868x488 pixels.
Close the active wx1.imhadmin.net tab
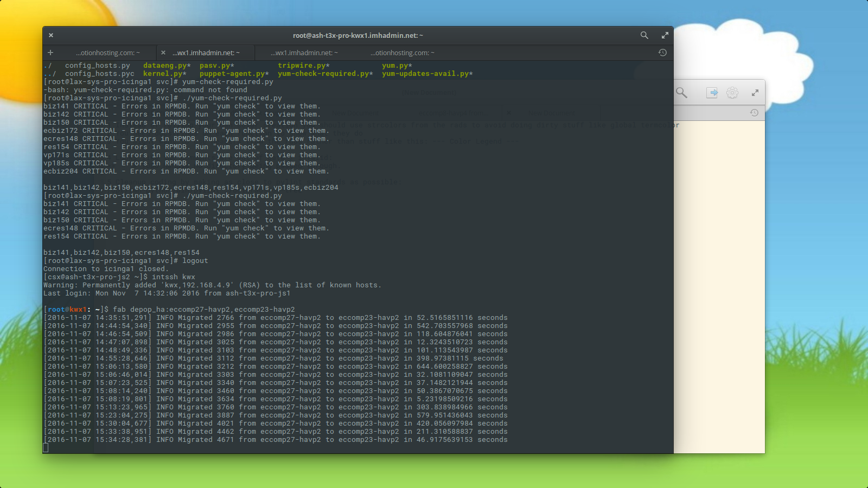(163, 53)
